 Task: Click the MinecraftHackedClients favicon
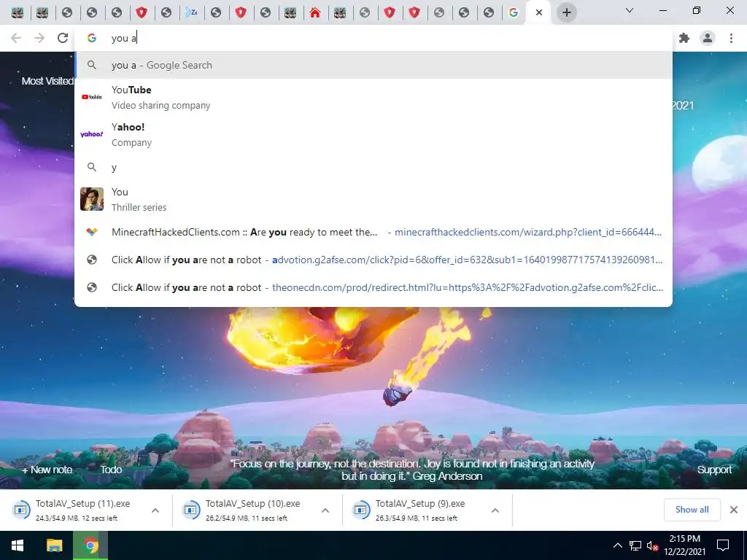tap(92, 232)
